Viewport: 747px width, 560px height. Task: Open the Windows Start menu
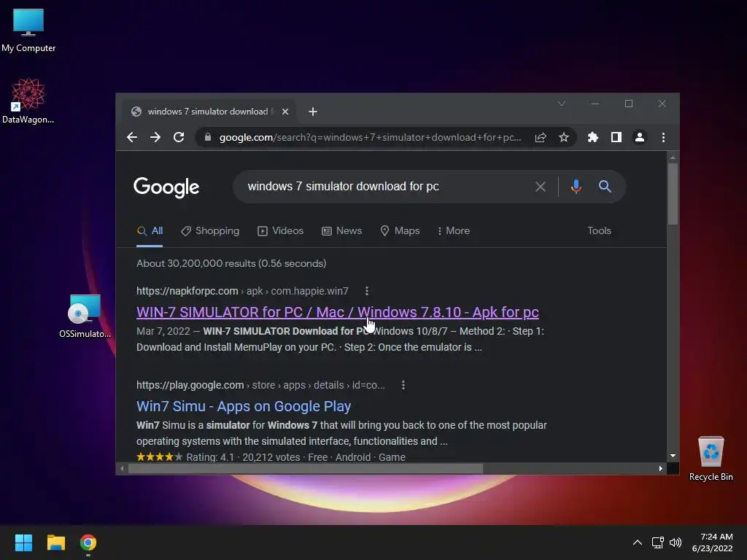tap(23, 542)
